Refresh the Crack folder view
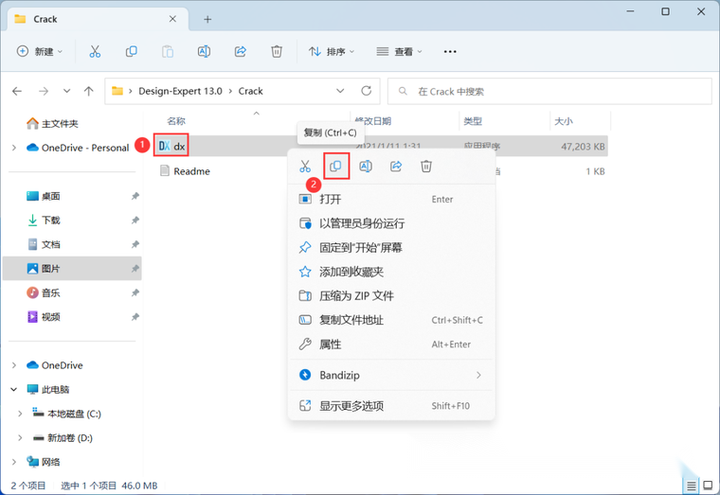 tap(366, 91)
